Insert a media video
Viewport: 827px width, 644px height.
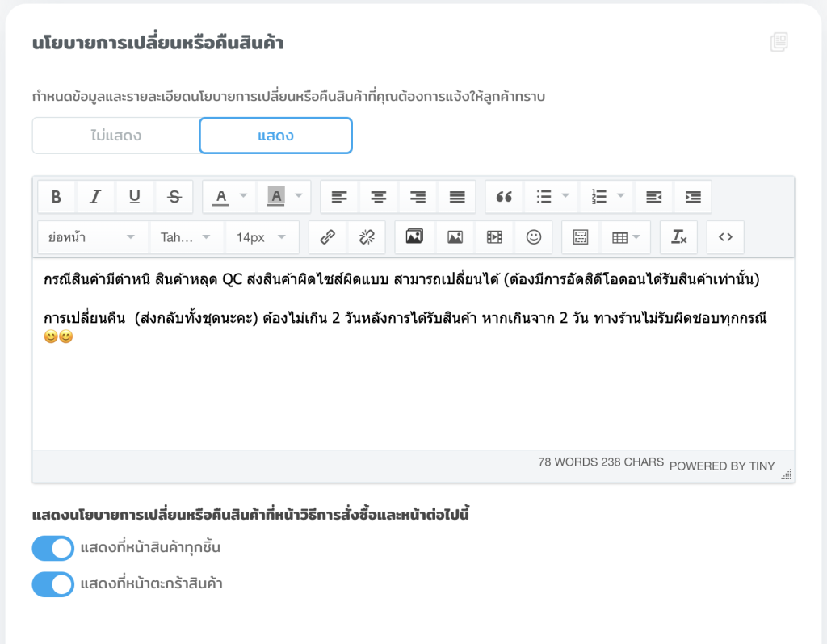(x=494, y=237)
